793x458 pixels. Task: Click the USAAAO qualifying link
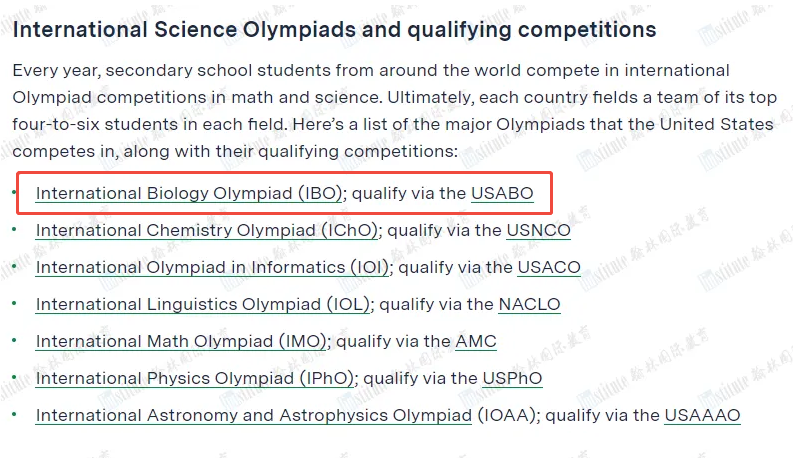702,415
